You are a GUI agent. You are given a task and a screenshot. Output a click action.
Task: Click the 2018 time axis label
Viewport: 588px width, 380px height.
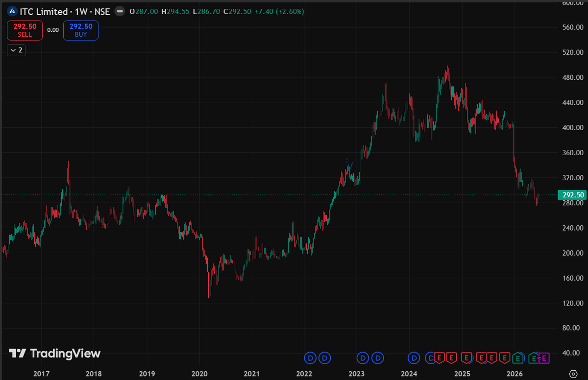(94, 374)
